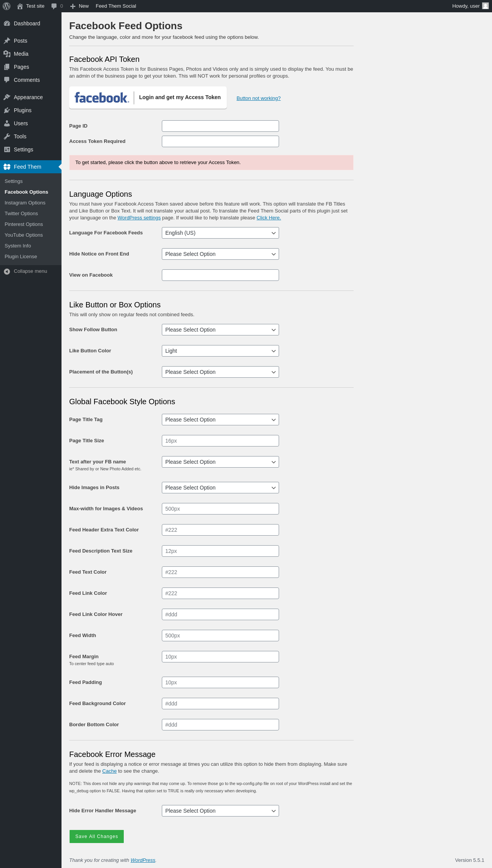Click the plus New icon in admin bar
This screenshot has height=868, width=492.
coord(73,6)
